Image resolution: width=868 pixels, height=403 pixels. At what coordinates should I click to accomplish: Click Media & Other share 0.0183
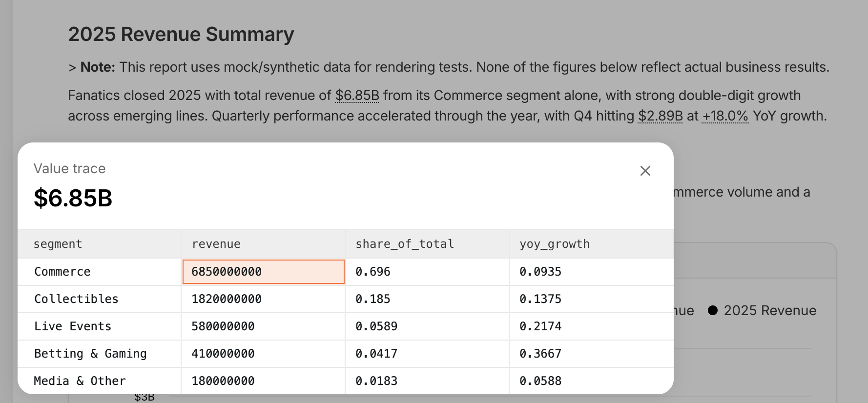(427, 381)
